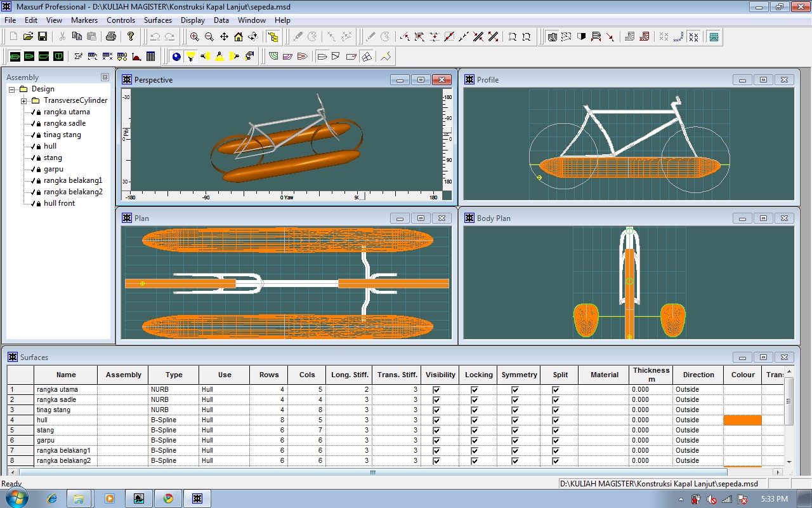Click the Home View house icon
812x508 pixels.
pos(239,37)
